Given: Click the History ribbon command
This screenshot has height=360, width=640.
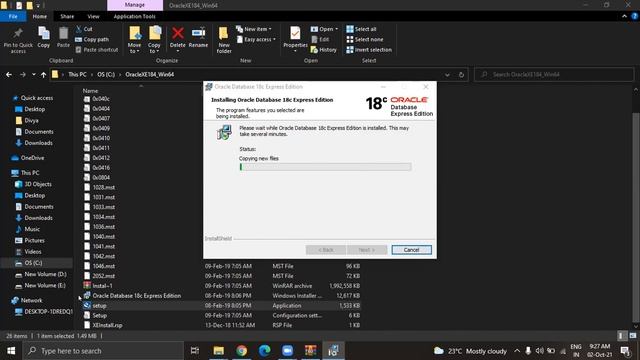Looking at the screenshot, I should pyautogui.click(x=324, y=49).
